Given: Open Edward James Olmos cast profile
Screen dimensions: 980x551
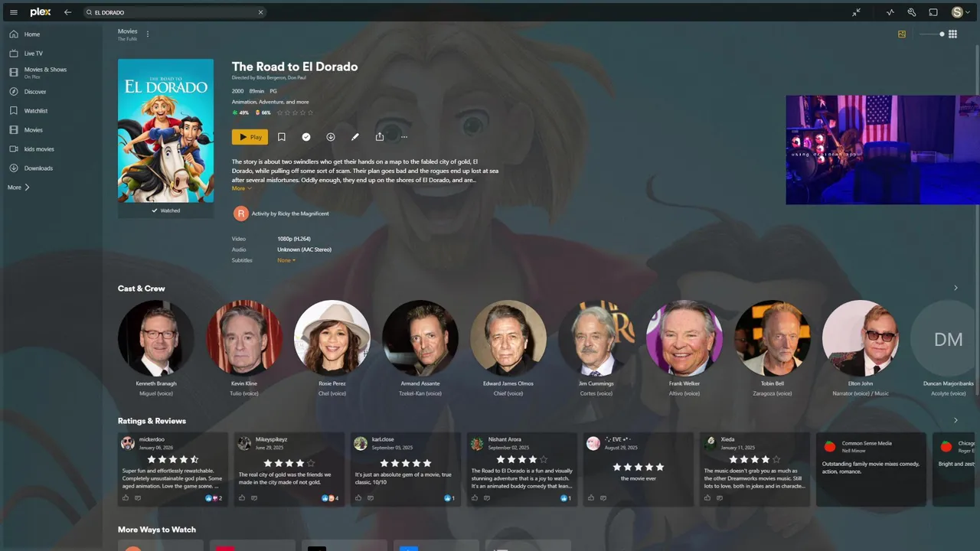Looking at the screenshot, I should (508, 338).
